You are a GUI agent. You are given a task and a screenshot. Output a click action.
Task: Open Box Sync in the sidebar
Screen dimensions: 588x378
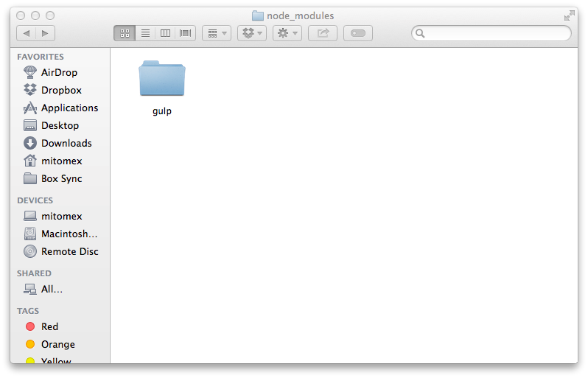(60, 178)
